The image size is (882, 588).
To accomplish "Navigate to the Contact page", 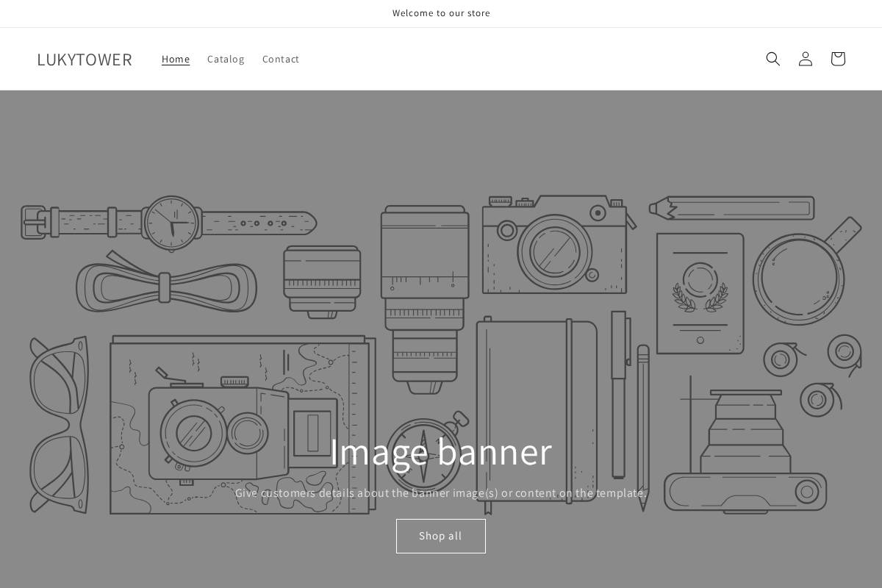I will [281, 59].
